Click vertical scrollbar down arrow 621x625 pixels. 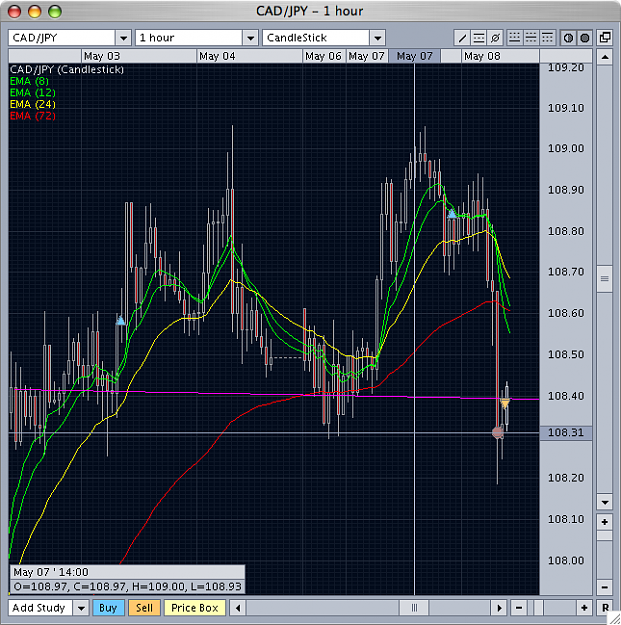click(605, 502)
